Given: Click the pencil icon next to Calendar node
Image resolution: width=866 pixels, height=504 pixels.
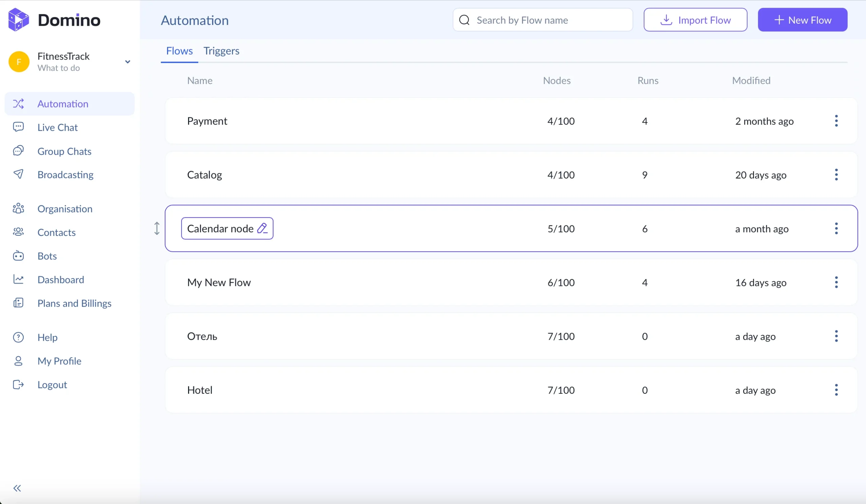Looking at the screenshot, I should (x=263, y=228).
